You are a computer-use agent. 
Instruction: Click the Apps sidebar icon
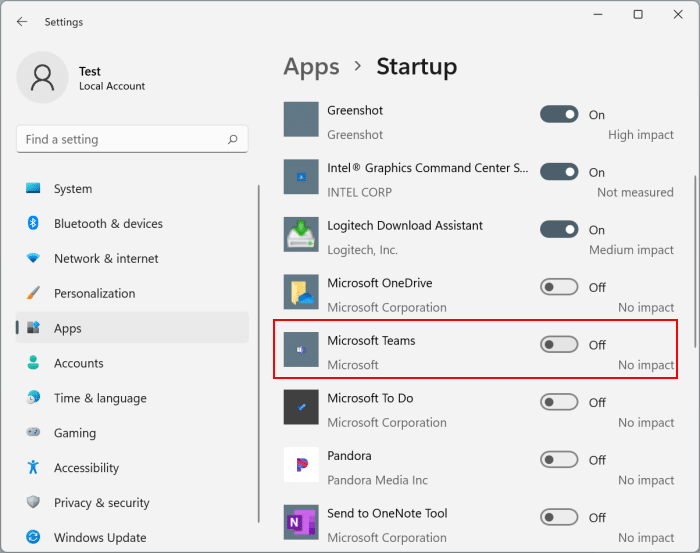point(33,328)
